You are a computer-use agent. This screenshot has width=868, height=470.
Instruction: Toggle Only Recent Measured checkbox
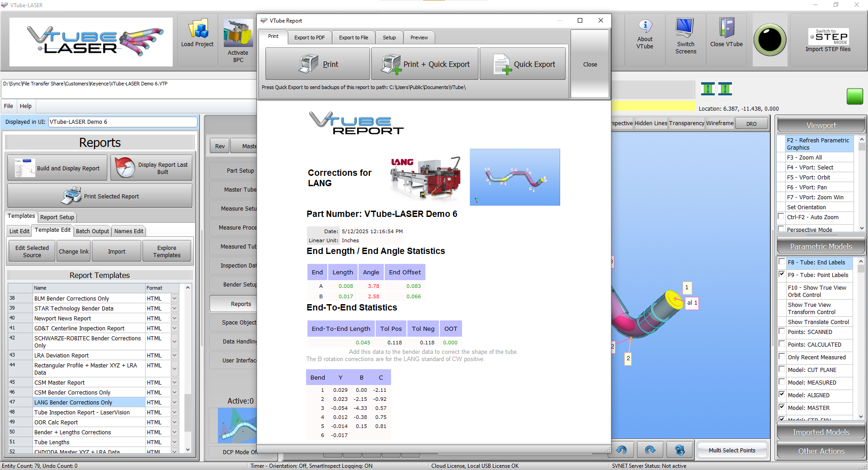[x=782, y=357]
